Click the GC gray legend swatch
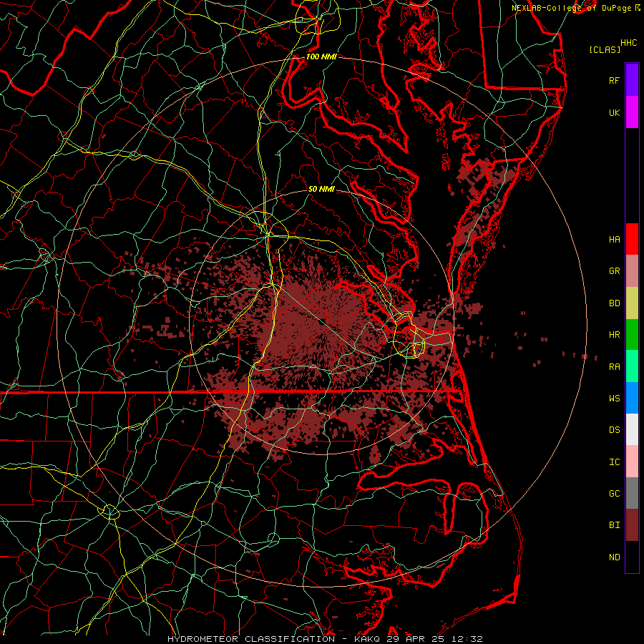The height and width of the screenshot is (644, 644). point(632,493)
